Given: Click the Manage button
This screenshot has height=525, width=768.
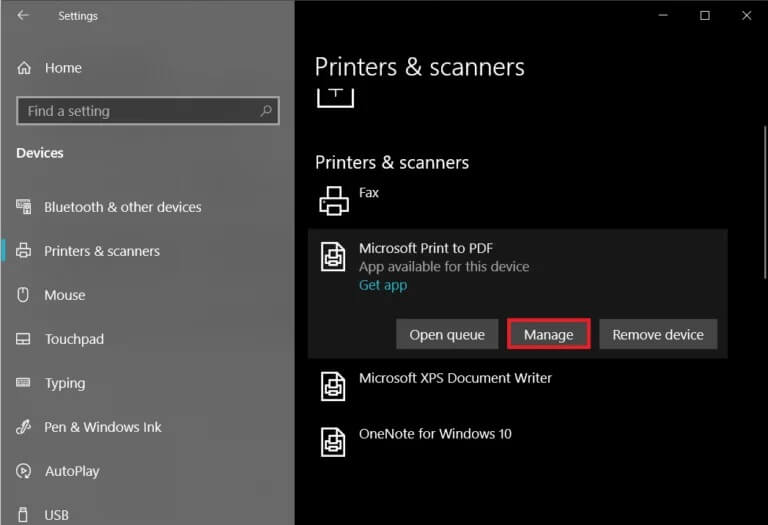Looking at the screenshot, I should (x=549, y=334).
